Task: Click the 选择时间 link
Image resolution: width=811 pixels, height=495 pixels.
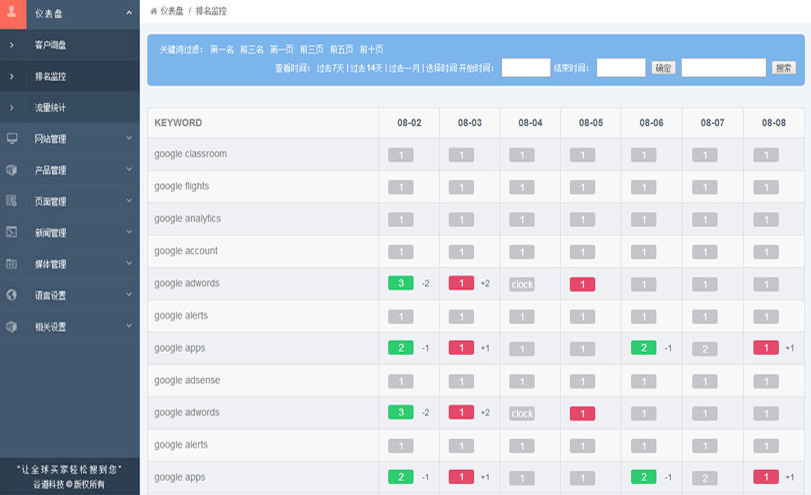Action: click(441, 68)
